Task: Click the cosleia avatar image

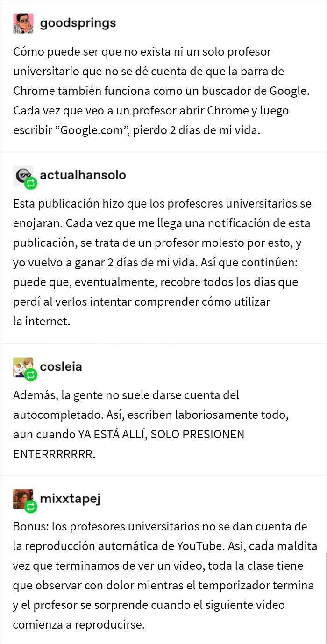Action: 23,367
